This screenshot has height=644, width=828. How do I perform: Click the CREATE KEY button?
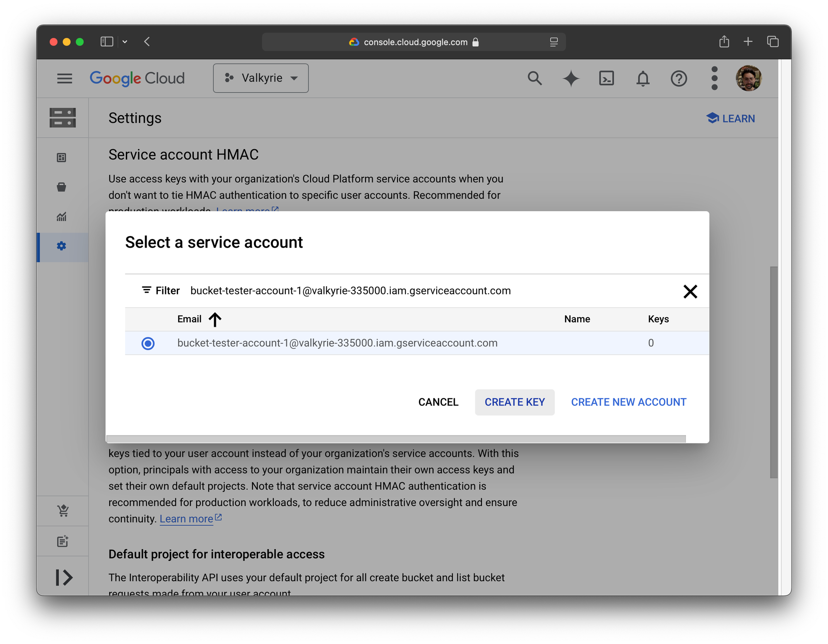pos(515,402)
